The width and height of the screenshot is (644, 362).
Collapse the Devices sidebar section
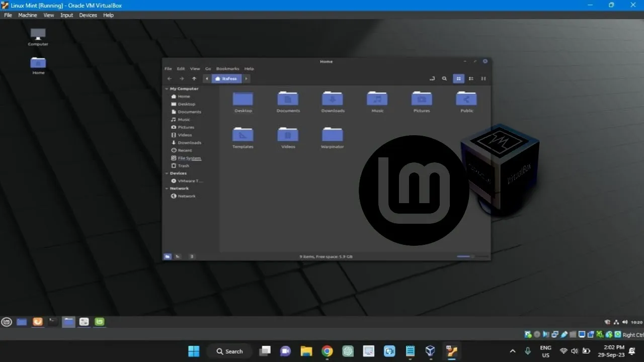click(x=167, y=173)
